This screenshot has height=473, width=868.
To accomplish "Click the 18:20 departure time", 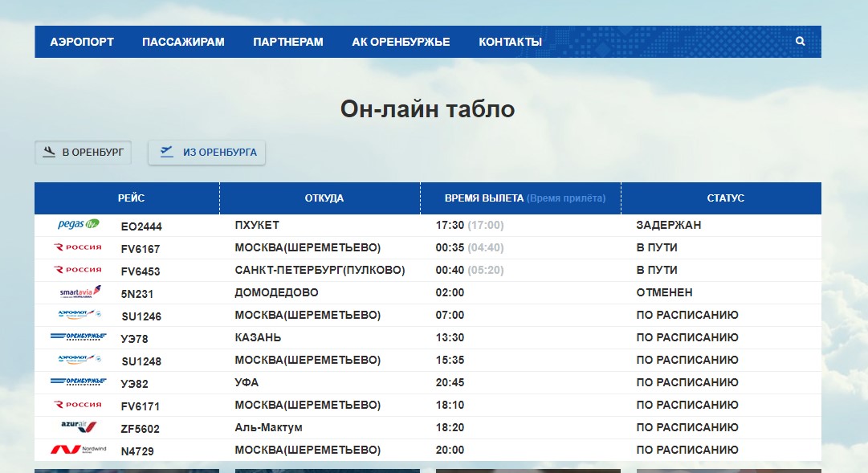I will point(450,427).
